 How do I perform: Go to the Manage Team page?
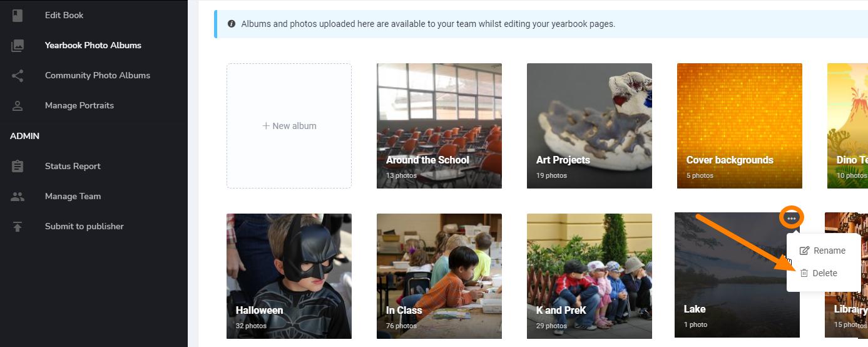click(73, 196)
